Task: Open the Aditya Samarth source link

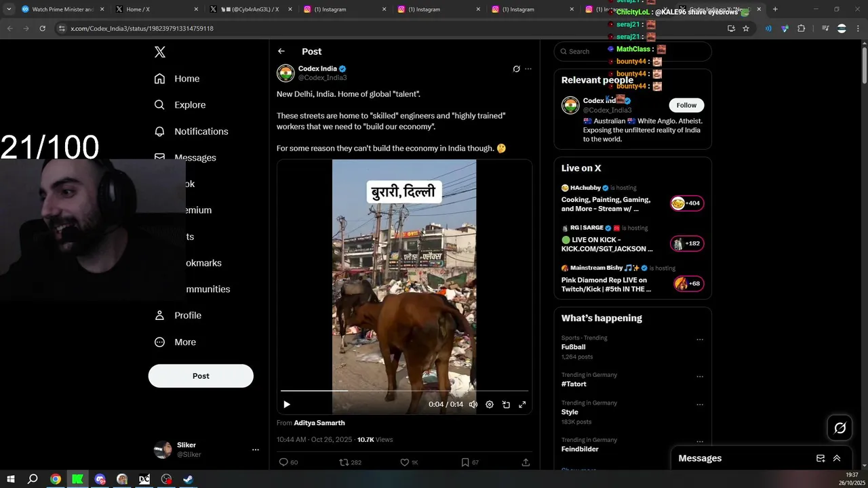Action: pyautogui.click(x=319, y=423)
